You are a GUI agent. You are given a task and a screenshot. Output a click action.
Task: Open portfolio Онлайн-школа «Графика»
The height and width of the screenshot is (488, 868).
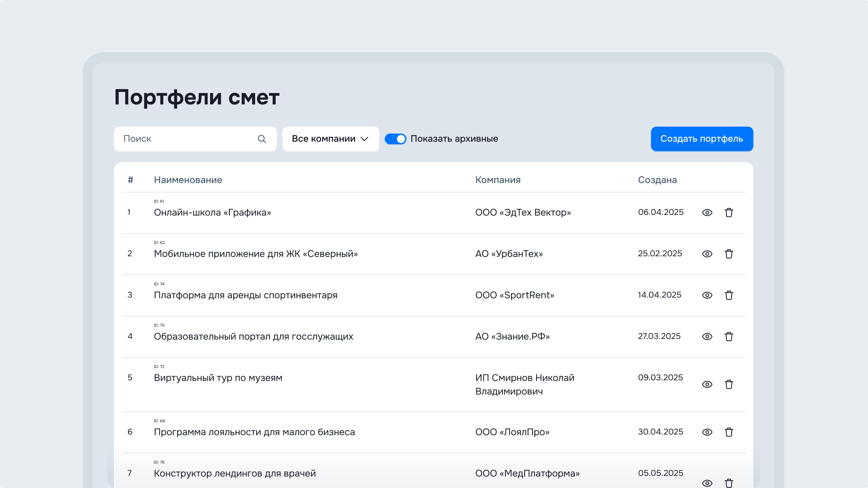(x=212, y=212)
